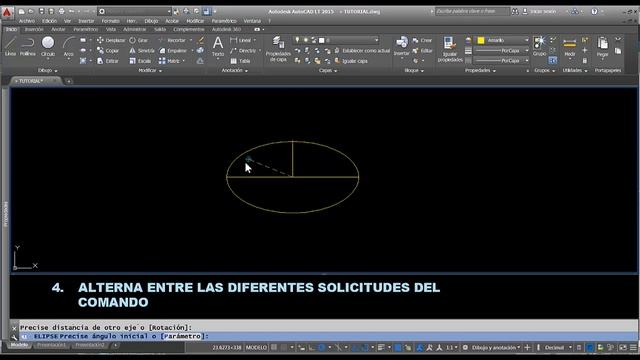Open the Ventana menu
Viewport: 640px width, 360px height.
click(x=252, y=21)
